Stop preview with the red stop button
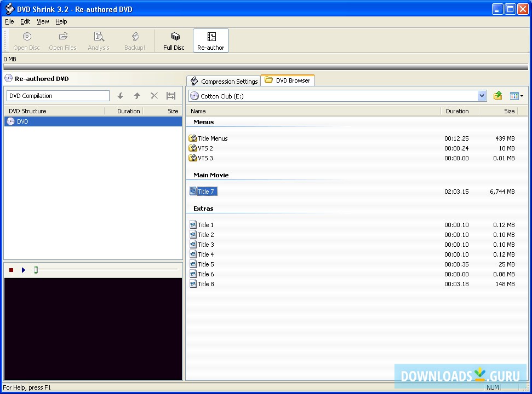This screenshot has height=394, width=532. point(11,270)
